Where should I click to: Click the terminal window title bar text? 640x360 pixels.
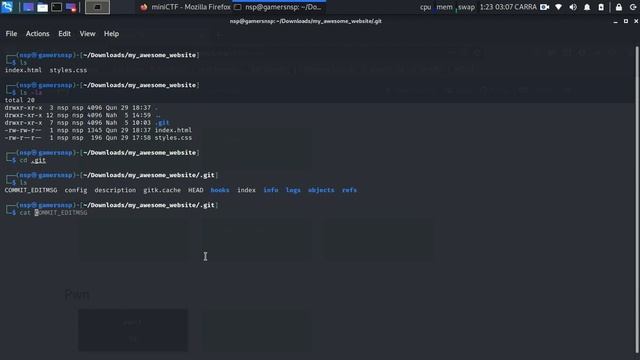(305, 21)
